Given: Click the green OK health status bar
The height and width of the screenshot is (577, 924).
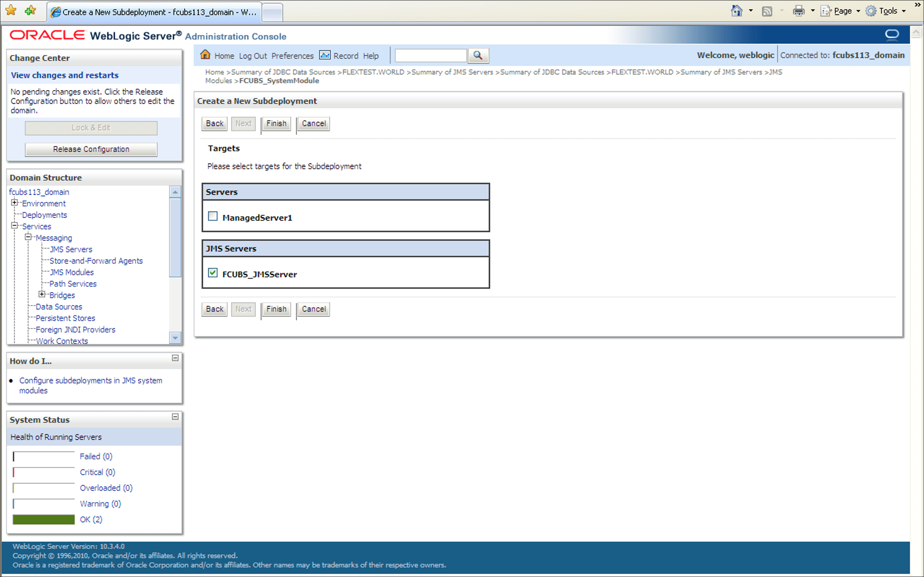Looking at the screenshot, I should coord(44,519).
